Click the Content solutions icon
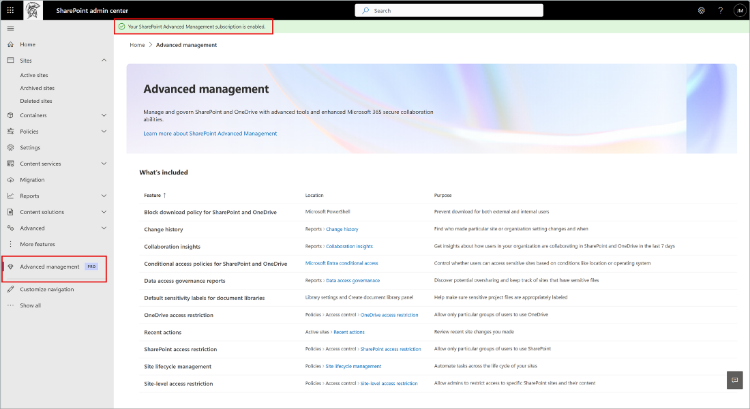750x409 pixels. click(11, 212)
